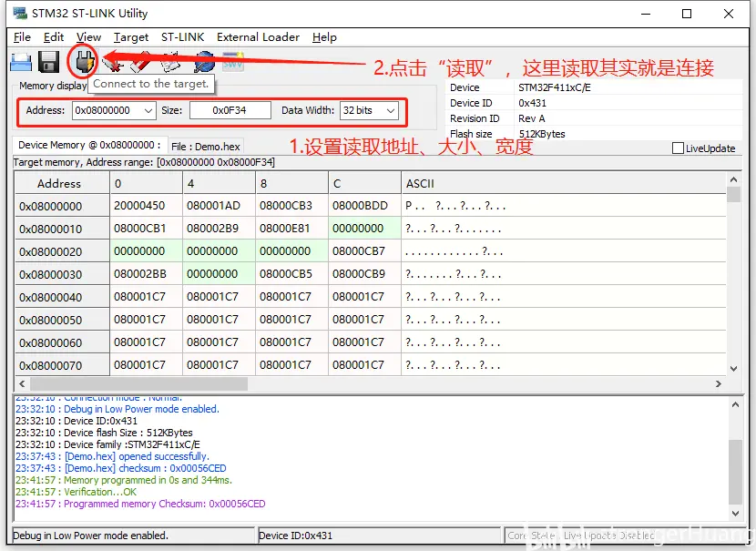The width and height of the screenshot is (756, 551).
Task: Click the Full chip erase icon
Action: point(140,62)
